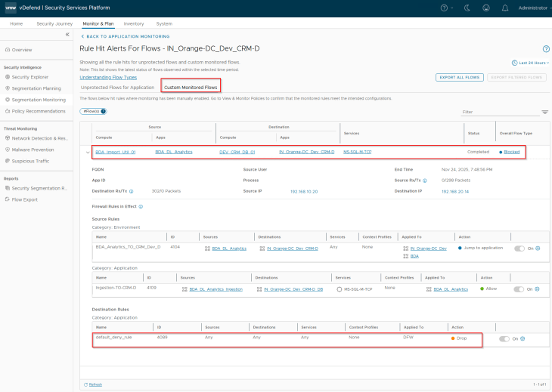
Task: Click Firewall Rules in Effect info icon
Action: point(141,205)
